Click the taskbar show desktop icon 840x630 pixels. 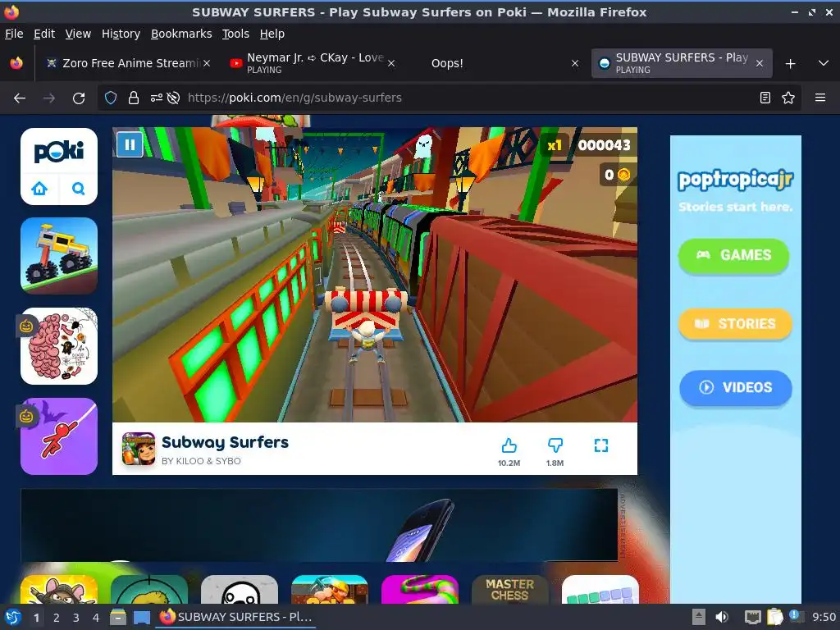coord(141,618)
